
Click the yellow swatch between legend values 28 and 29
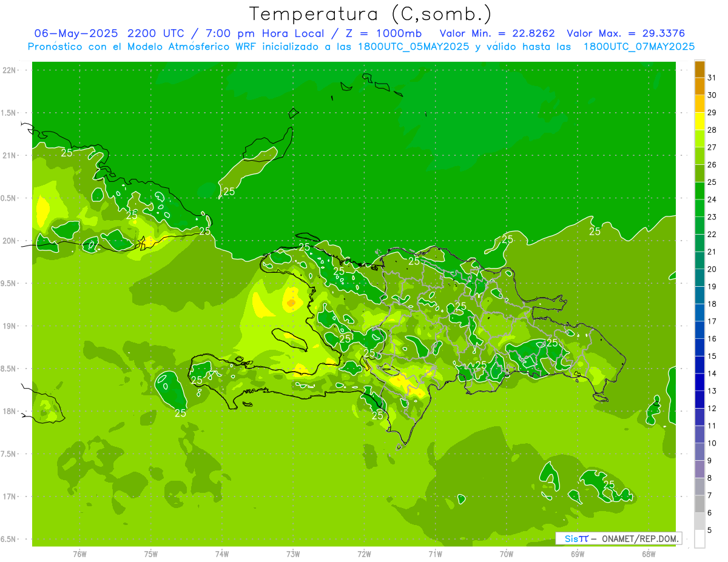(699, 121)
